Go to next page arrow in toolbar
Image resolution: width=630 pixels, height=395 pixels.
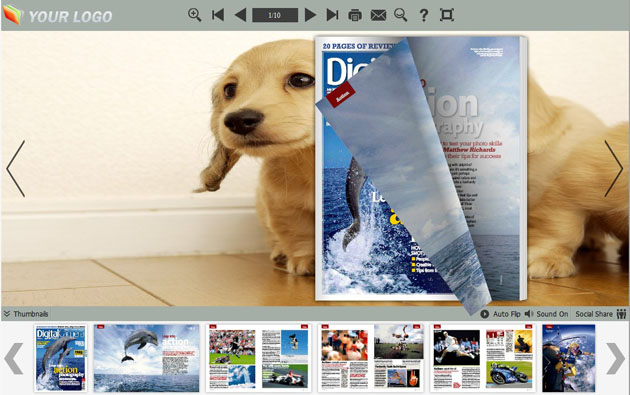point(310,15)
